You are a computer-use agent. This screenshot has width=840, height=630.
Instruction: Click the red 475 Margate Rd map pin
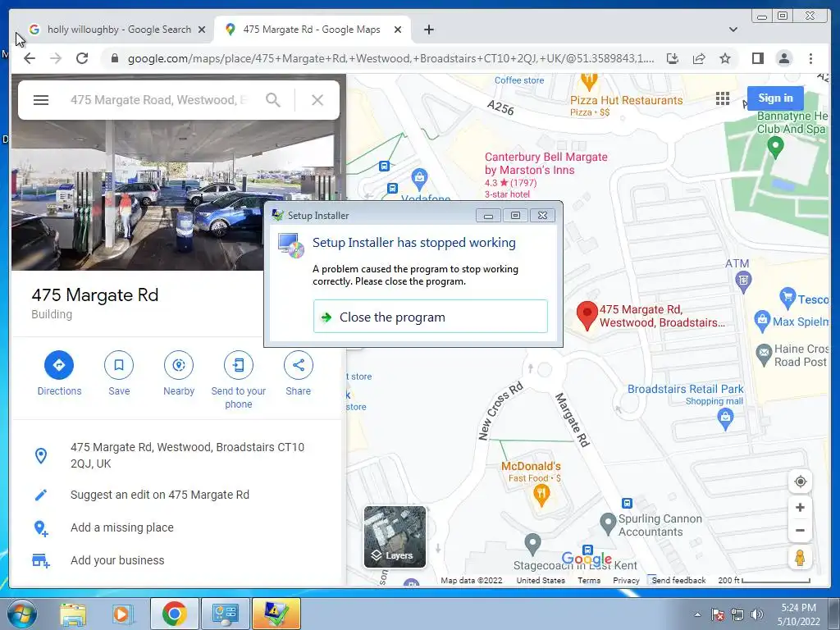click(x=587, y=315)
